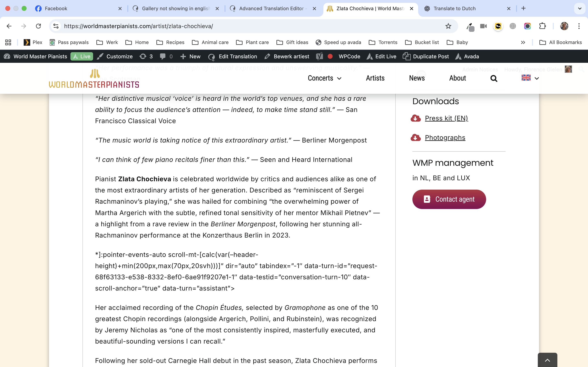Image resolution: width=588 pixels, height=367 pixels.
Task: Click the Yoast SEO icon in the admin bar
Action: 320,56
